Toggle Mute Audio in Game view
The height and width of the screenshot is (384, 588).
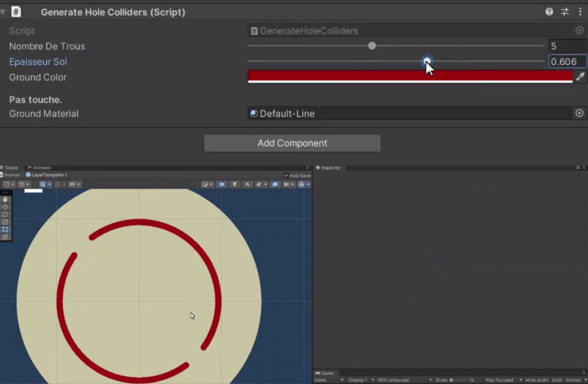click(x=536, y=380)
